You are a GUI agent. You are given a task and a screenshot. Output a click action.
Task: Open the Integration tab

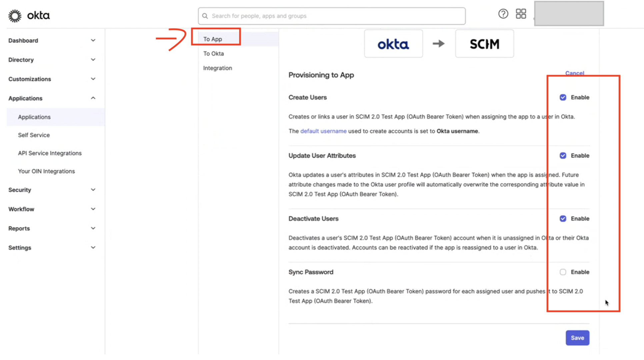218,68
